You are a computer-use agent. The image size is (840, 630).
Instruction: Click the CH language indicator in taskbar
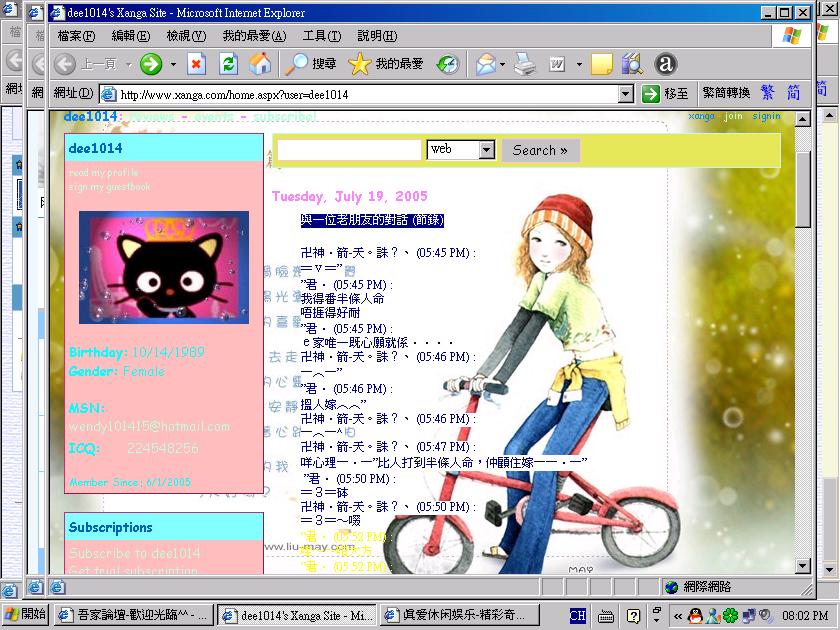[x=578, y=616]
